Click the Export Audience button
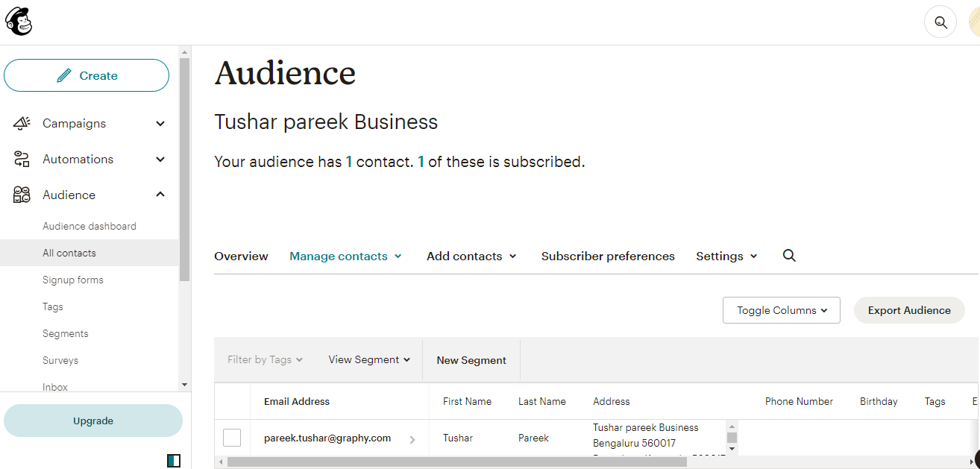980x469 pixels. (908, 310)
